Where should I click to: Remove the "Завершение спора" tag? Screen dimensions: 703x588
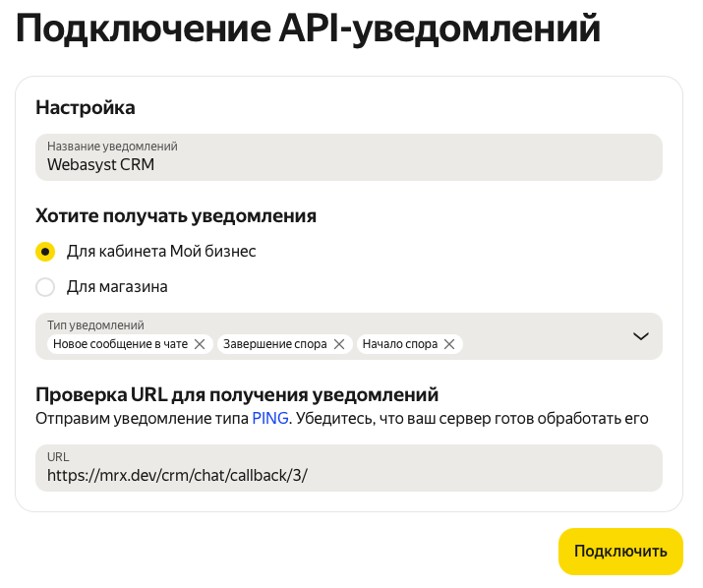[339, 344]
